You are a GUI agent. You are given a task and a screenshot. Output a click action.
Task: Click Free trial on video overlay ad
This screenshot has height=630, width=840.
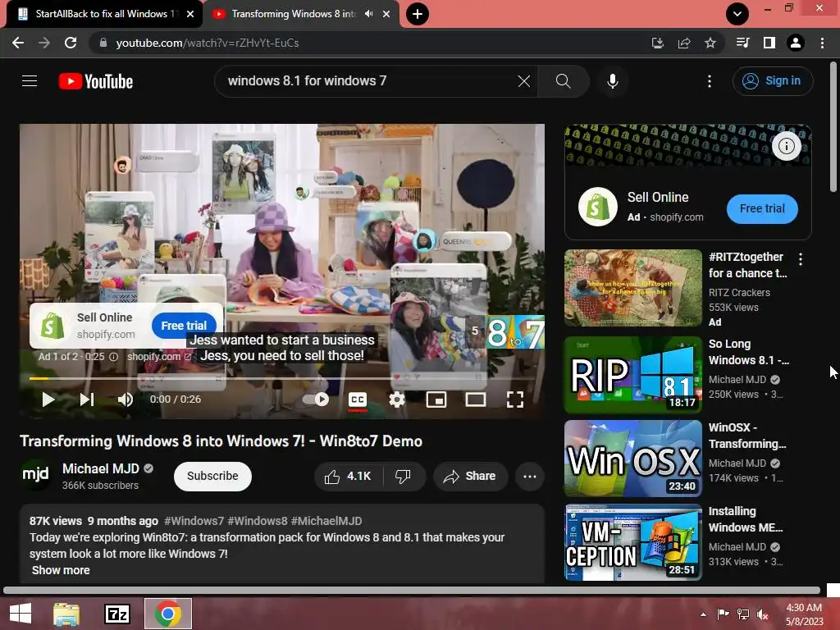coord(184,326)
